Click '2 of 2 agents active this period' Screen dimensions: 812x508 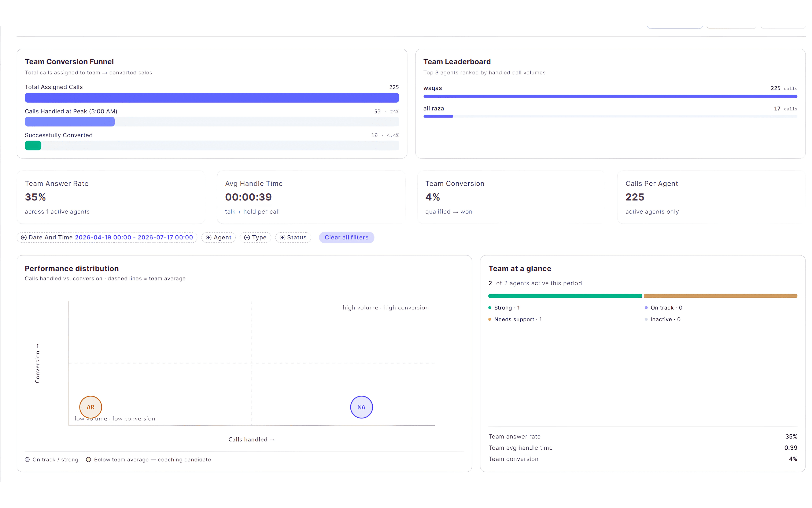[535, 283]
